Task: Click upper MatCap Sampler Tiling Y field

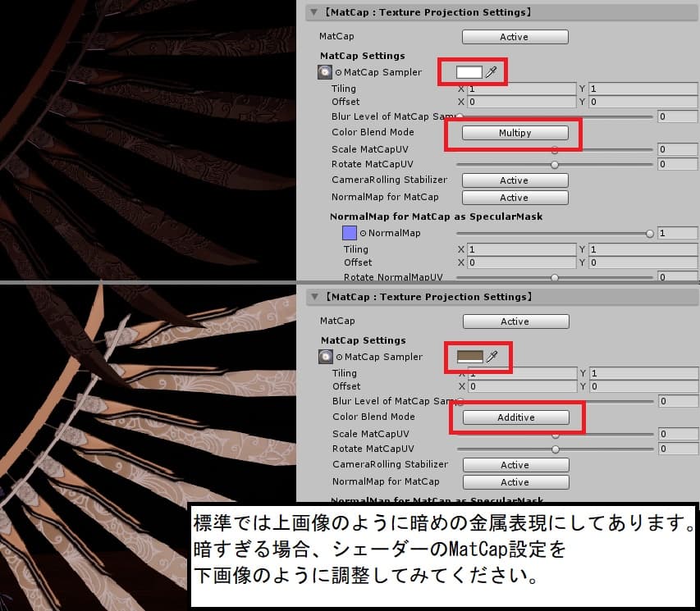Action: (x=643, y=89)
